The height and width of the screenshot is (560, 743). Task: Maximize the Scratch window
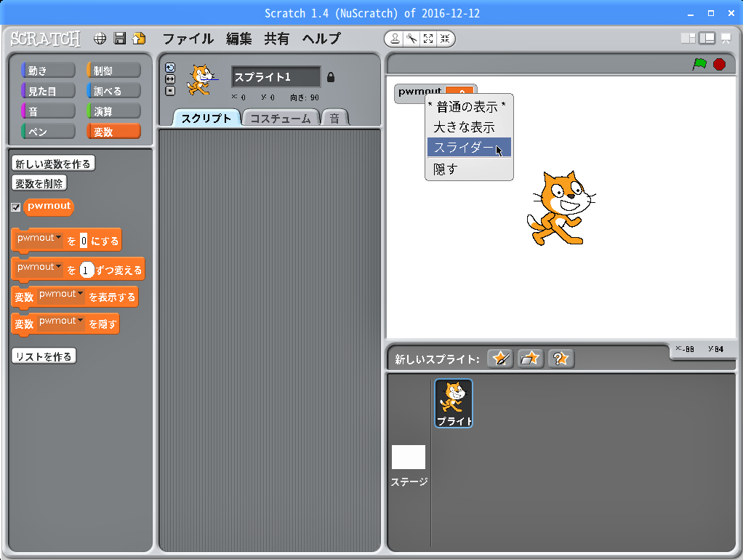(711, 13)
